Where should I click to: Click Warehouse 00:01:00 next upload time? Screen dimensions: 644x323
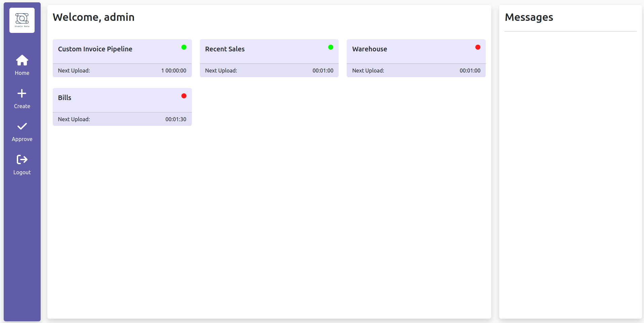click(x=470, y=71)
